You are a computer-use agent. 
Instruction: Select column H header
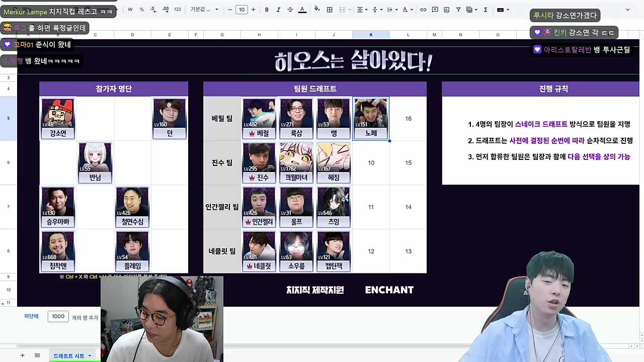[259, 35]
